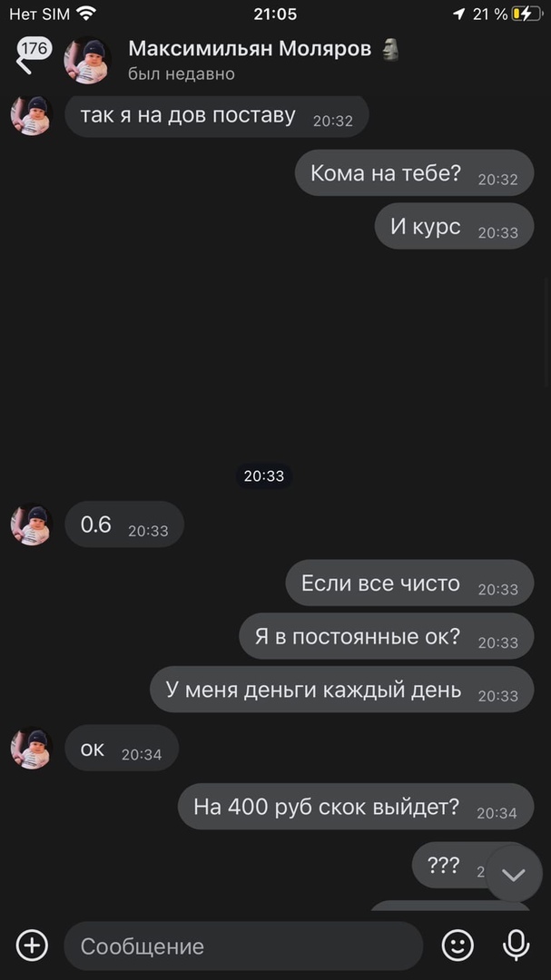Viewport: 551px width, 980px height.
Task: Select the "Если все чисто" message
Action: point(409,583)
